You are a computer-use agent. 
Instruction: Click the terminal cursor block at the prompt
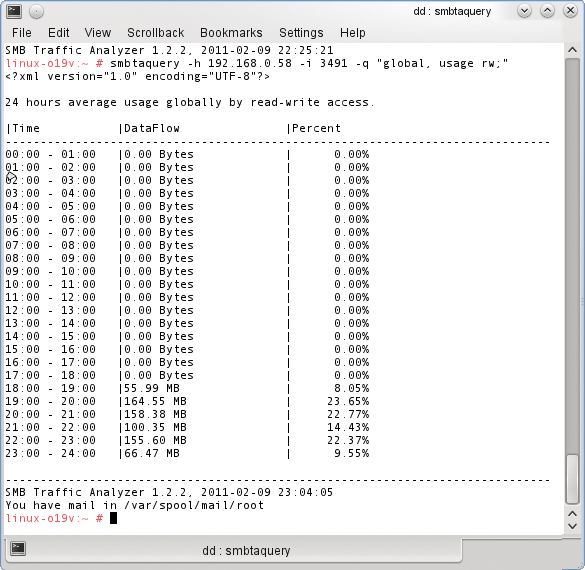[x=113, y=519]
